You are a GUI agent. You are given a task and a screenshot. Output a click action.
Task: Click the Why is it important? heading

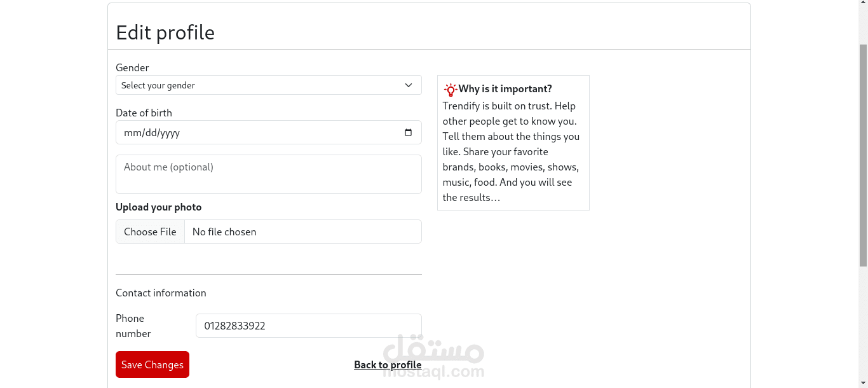(505, 88)
